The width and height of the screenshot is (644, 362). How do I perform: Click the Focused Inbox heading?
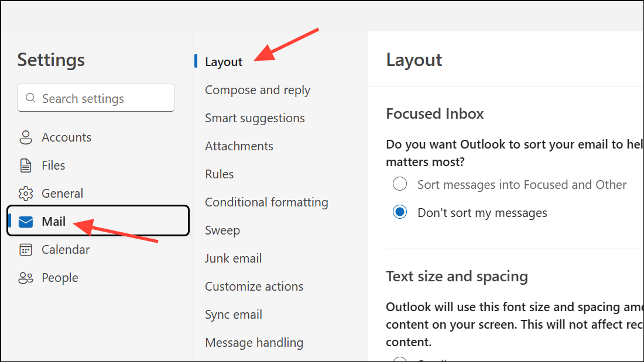coord(434,113)
